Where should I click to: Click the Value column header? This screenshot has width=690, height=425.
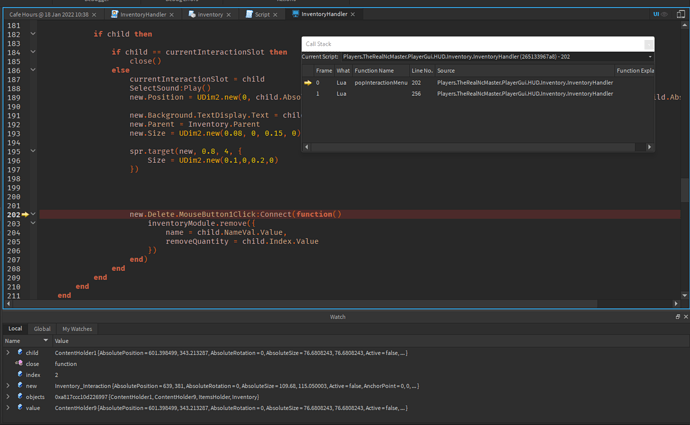[x=61, y=341]
